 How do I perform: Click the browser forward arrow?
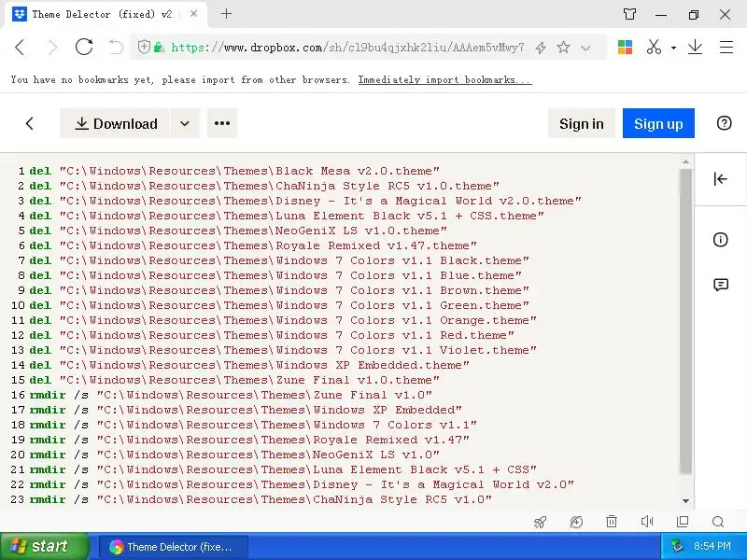pyautogui.click(x=52, y=48)
